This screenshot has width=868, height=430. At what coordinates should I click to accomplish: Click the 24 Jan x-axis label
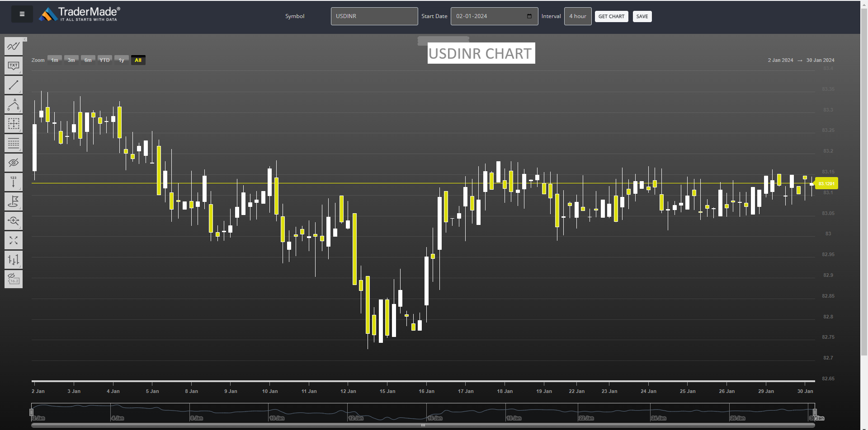tap(648, 391)
